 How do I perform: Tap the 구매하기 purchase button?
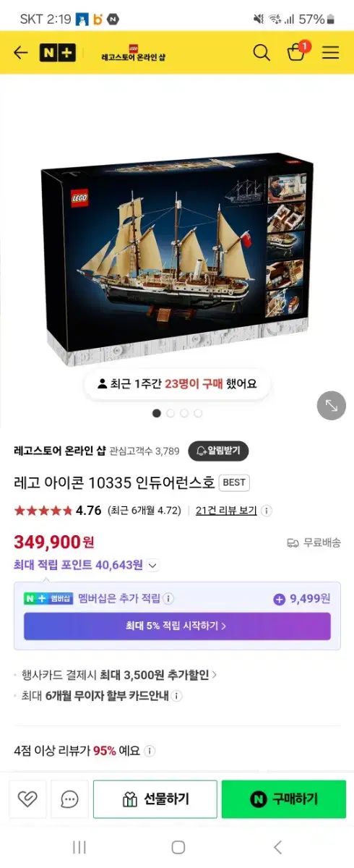pyautogui.click(x=284, y=799)
